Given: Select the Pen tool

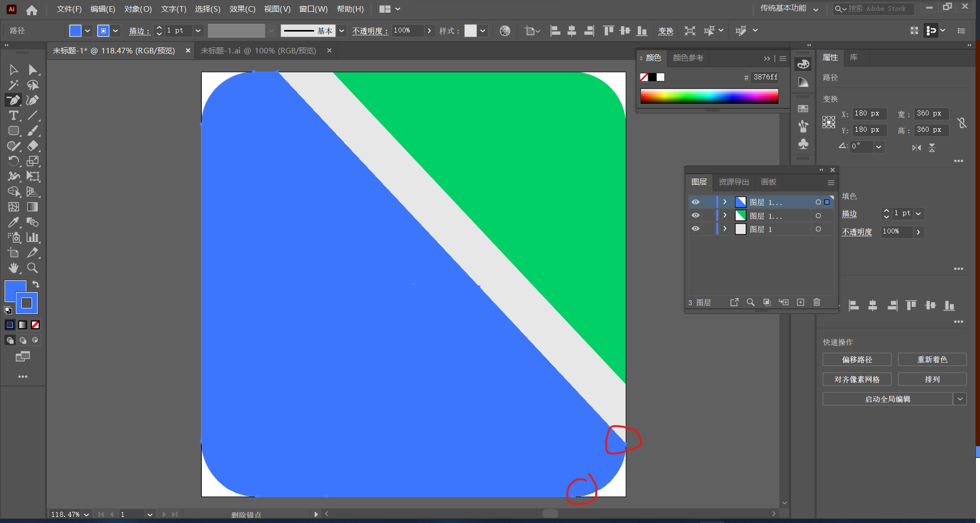Looking at the screenshot, I should (14, 100).
